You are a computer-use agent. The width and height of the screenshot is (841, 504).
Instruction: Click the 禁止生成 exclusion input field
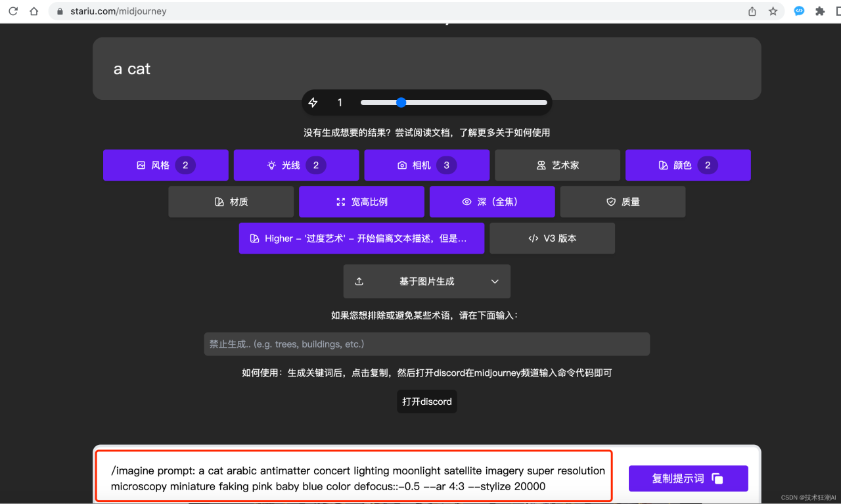(427, 344)
